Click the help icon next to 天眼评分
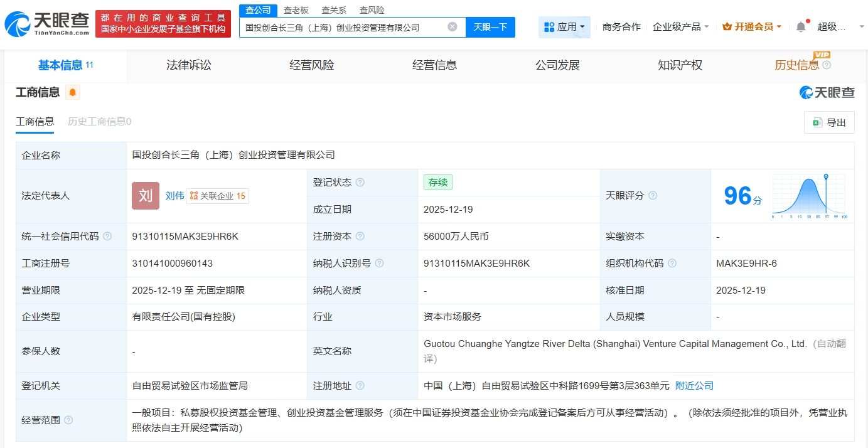Image resolution: width=868 pixels, height=448 pixels. click(x=653, y=196)
